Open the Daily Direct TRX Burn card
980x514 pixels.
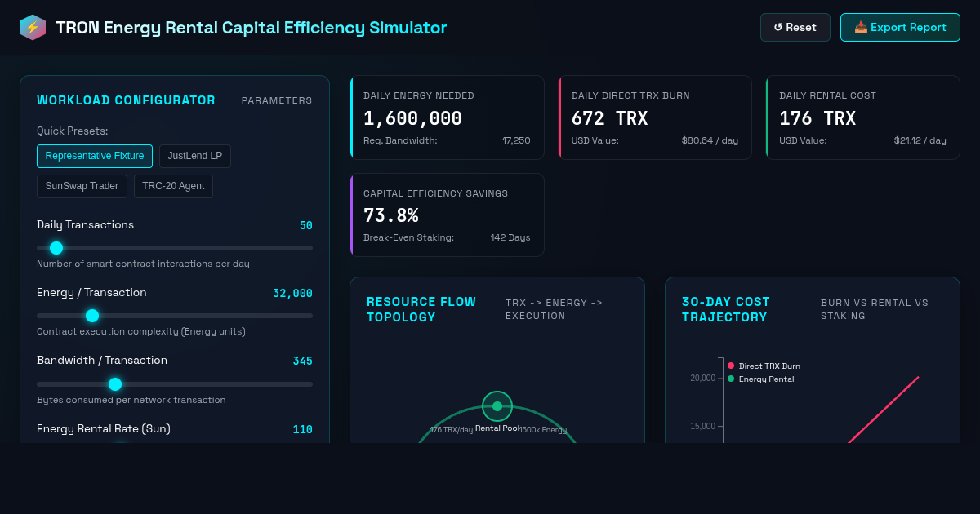click(x=655, y=117)
